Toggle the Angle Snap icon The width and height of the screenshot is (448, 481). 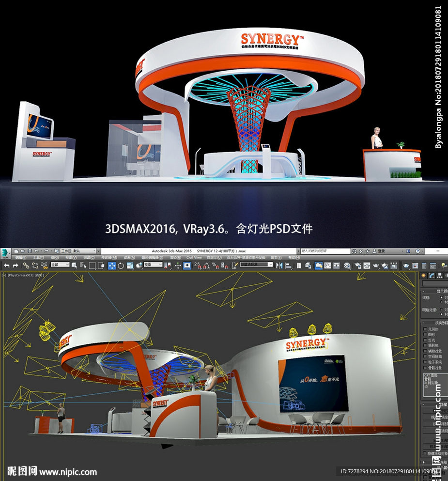(x=207, y=265)
